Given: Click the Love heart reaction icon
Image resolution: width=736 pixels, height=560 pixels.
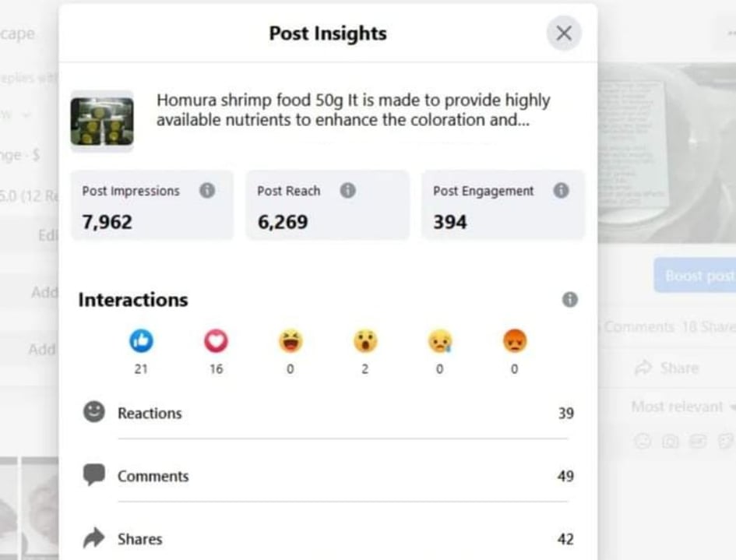Looking at the screenshot, I should [x=216, y=340].
